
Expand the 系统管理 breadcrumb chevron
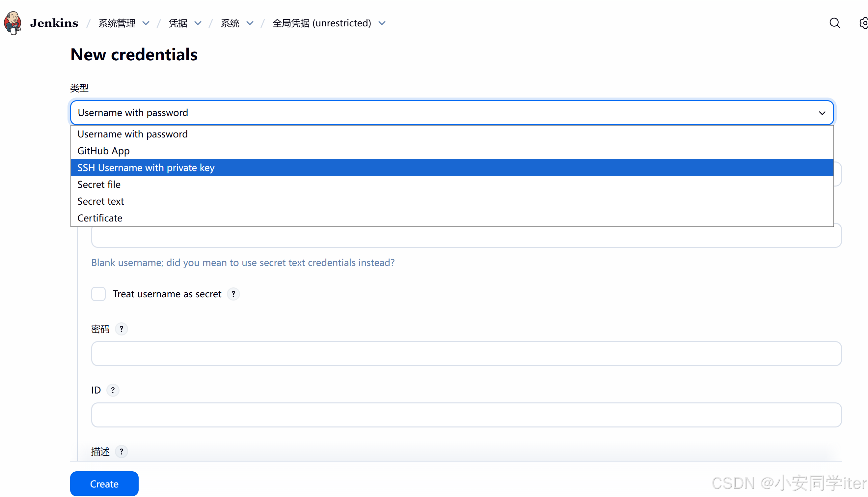pos(146,23)
